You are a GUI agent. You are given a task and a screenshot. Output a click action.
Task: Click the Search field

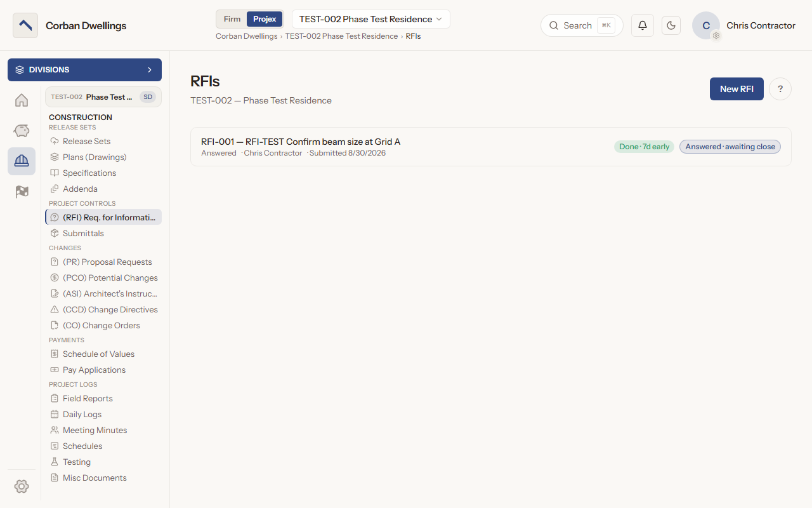point(582,25)
